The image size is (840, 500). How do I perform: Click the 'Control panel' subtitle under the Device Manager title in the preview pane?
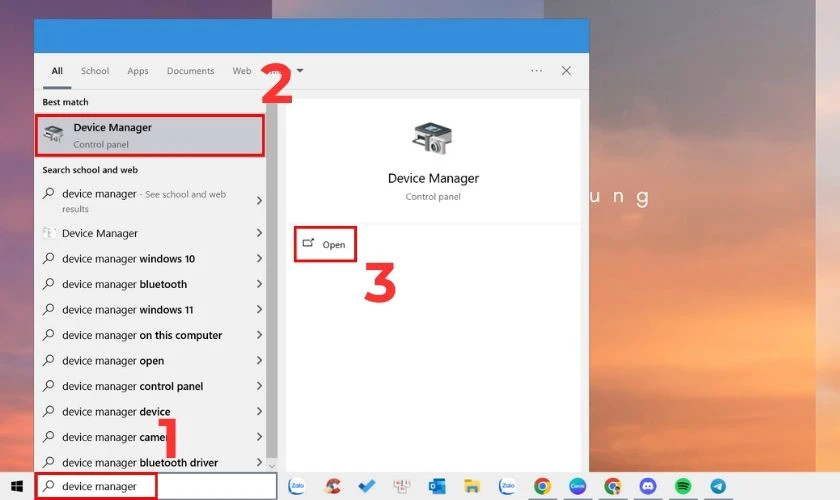click(433, 197)
